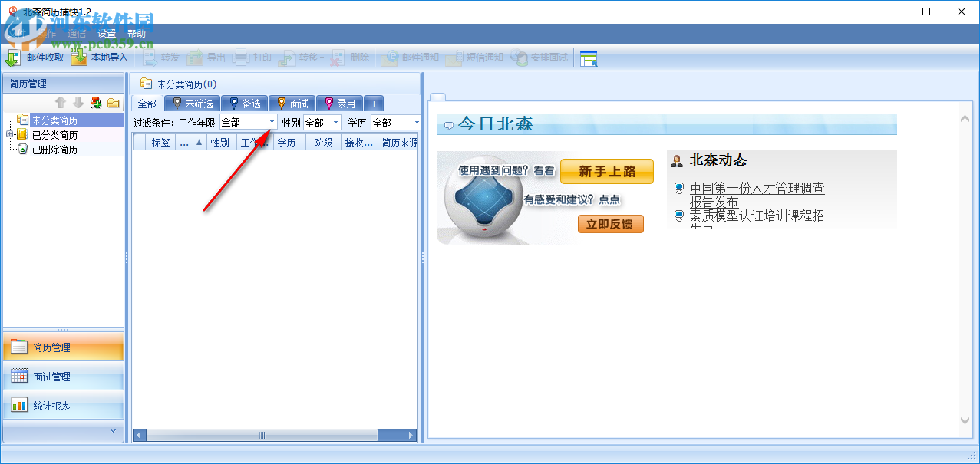
Task: Sort by the 学历 column header
Action: click(289, 142)
